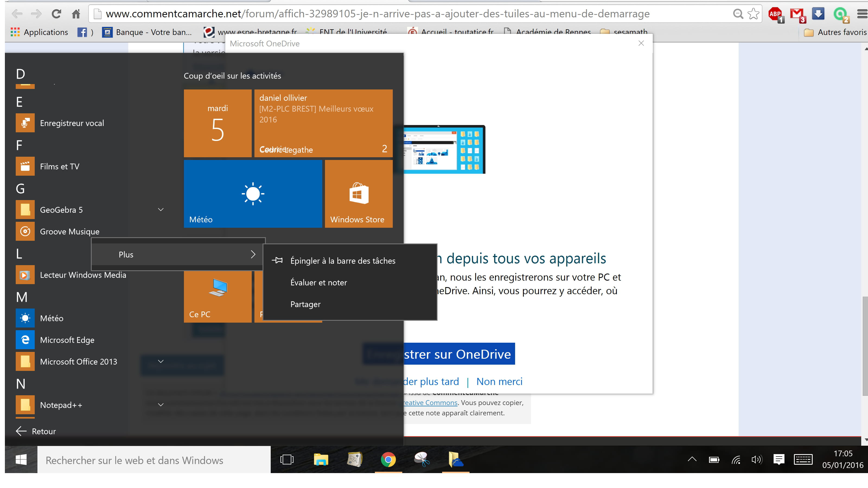Expand Microsoft Office 2013 chevron
This screenshot has width=868, height=488.
pos(161,361)
